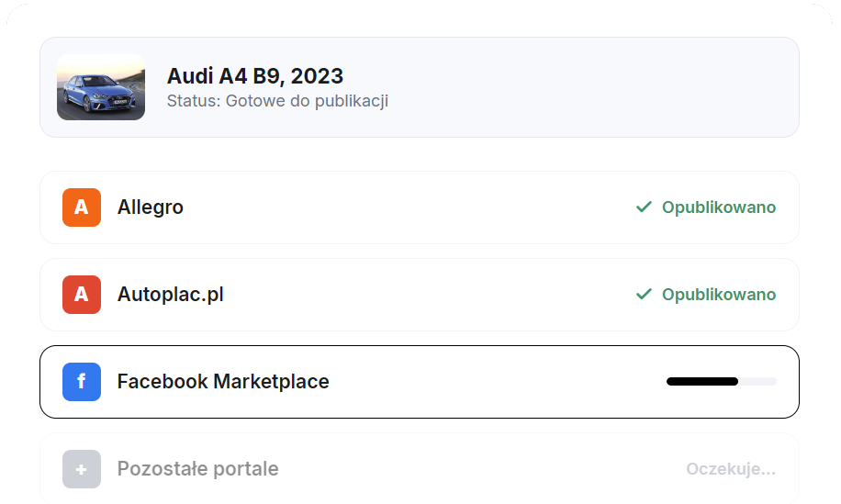Click the 'Oczekuje...' waiting status
Viewport: 841px width, 504px height.
click(731, 469)
